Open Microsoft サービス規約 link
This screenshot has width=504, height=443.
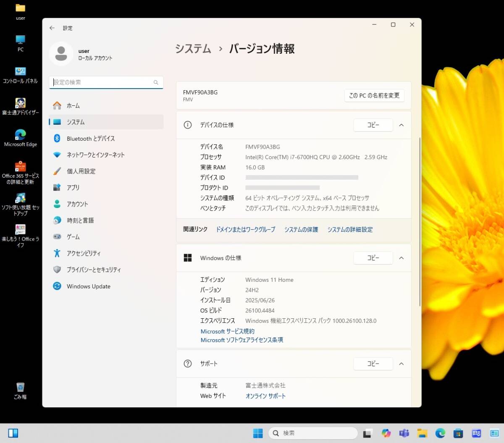point(227,331)
